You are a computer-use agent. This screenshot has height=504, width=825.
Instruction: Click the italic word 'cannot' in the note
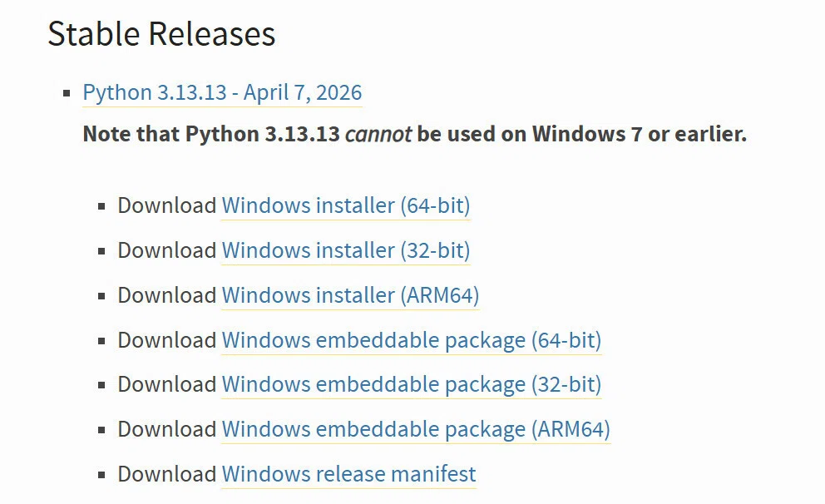[x=378, y=134]
